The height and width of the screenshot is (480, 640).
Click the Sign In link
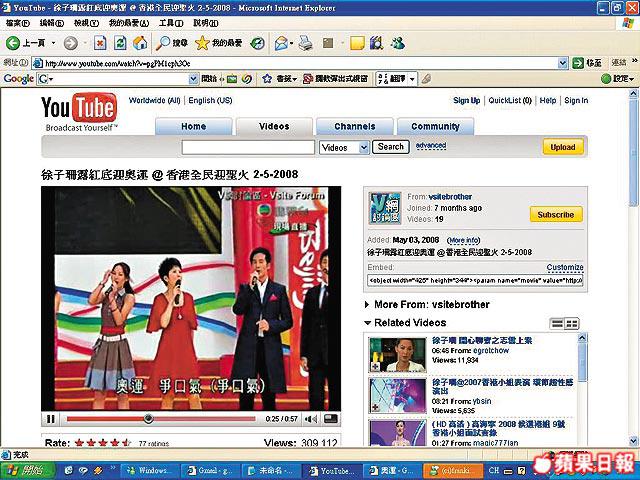coord(576,100)
